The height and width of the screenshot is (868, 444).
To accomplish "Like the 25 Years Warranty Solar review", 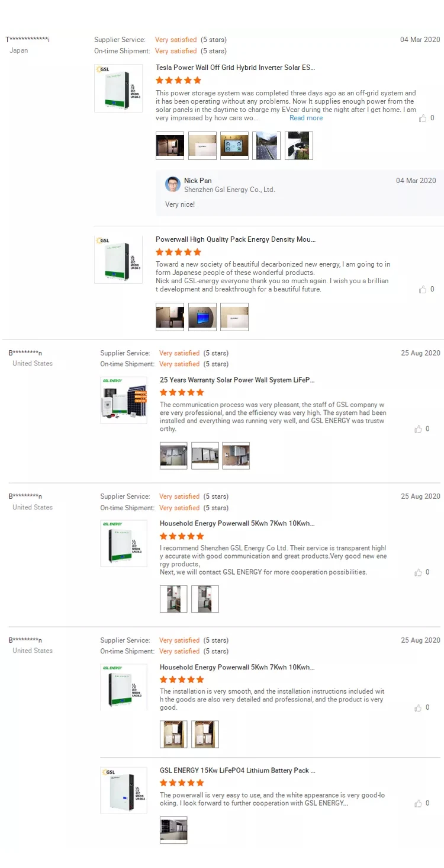I will (x=419, y=429).
